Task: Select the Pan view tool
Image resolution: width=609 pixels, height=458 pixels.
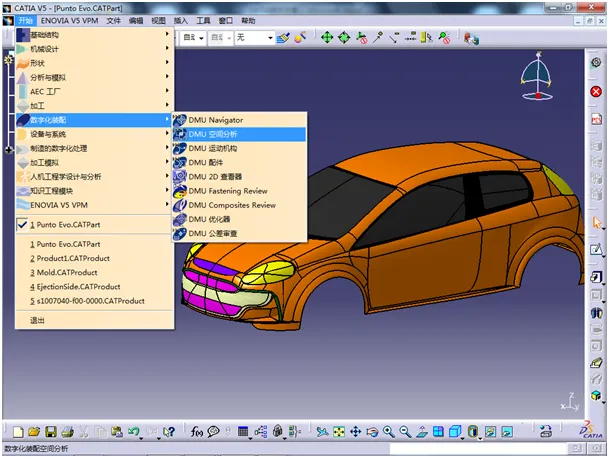Action: tap(355, 432)
